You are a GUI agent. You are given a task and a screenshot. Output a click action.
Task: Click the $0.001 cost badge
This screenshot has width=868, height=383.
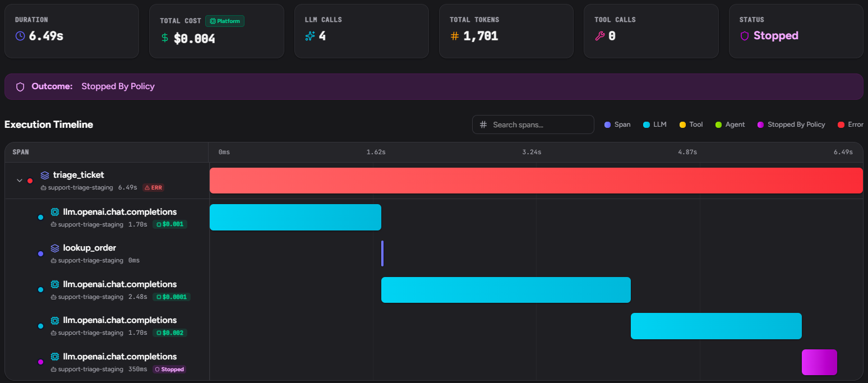[x=169, y=224]
